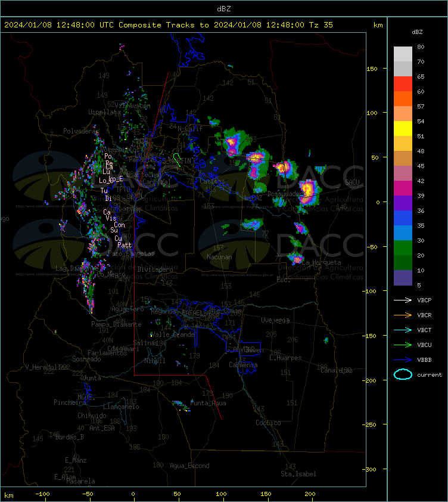This screenshot has width=448, height=502.
Task: Click the 'N_Calif' place label
Action: [190, 129]
